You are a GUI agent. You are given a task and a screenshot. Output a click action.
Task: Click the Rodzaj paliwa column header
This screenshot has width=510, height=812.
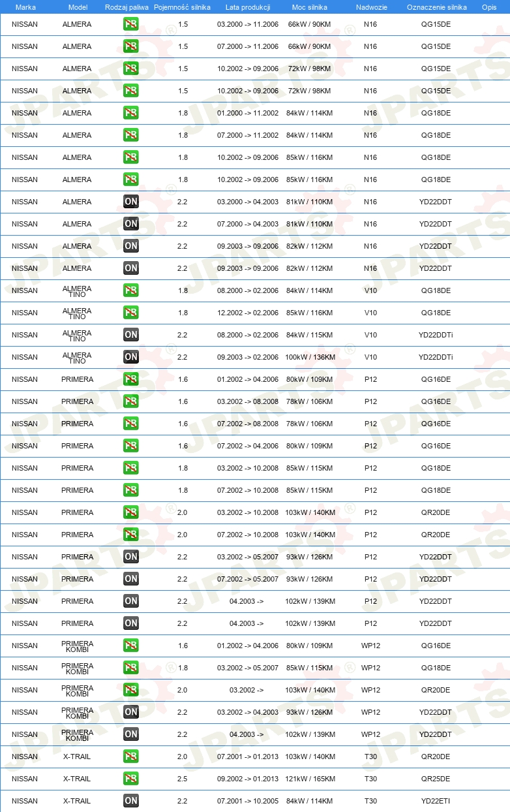tap(127, 7)
